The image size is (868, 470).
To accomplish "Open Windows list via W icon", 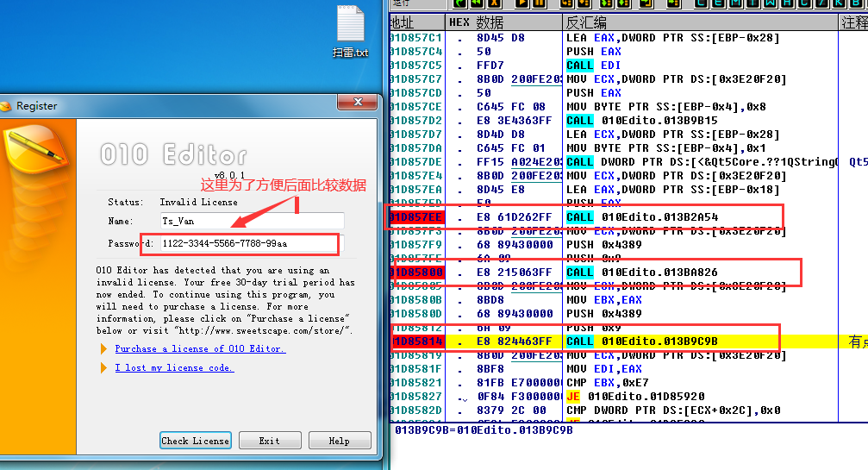I will pyautogui.click(x=770, y=3).
